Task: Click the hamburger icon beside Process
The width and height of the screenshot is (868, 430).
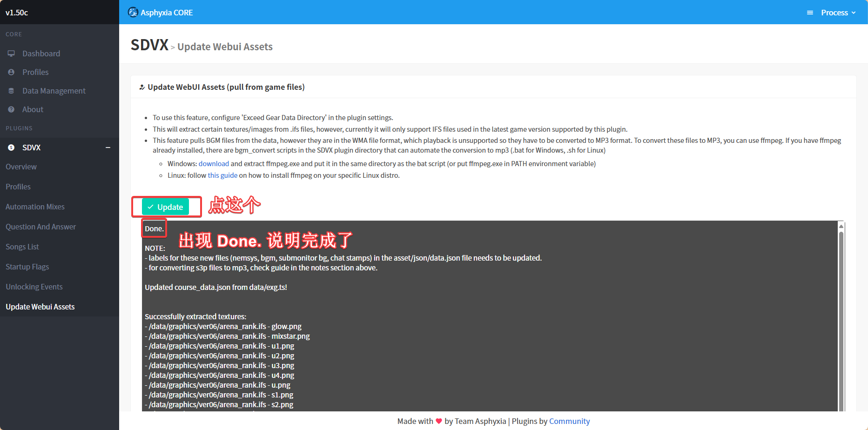Action: pyautogui.click(x=810, y=13)
